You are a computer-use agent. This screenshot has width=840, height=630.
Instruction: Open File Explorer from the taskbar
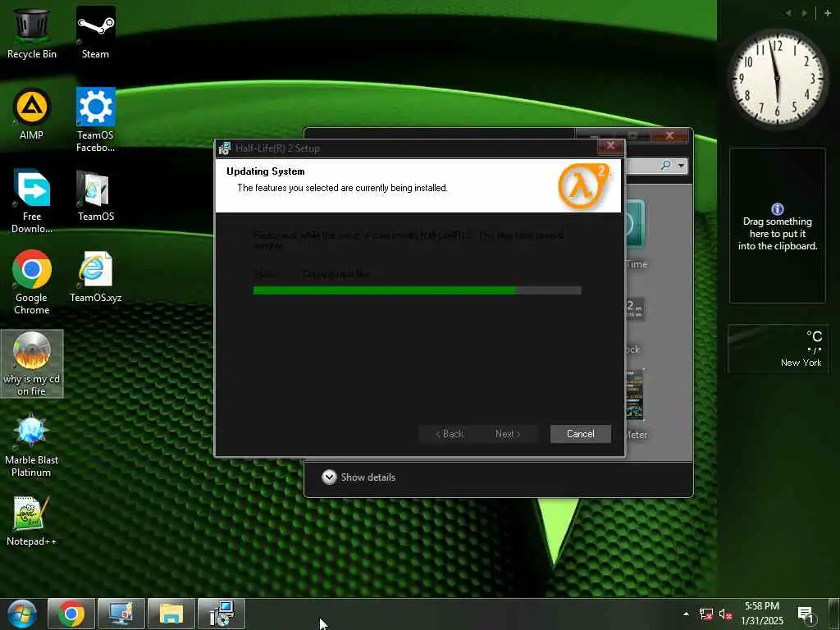(171, 614)
